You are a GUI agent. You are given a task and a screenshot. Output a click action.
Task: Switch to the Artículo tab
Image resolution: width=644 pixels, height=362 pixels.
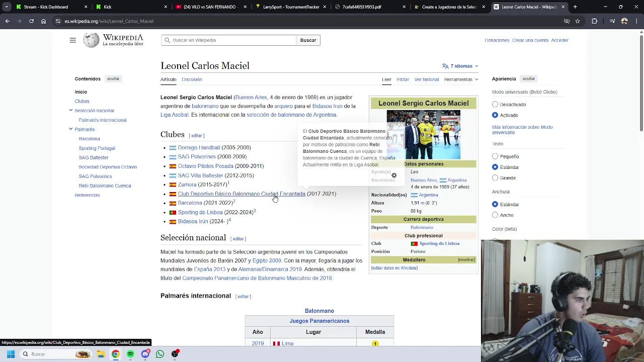(x=169, y=79)
